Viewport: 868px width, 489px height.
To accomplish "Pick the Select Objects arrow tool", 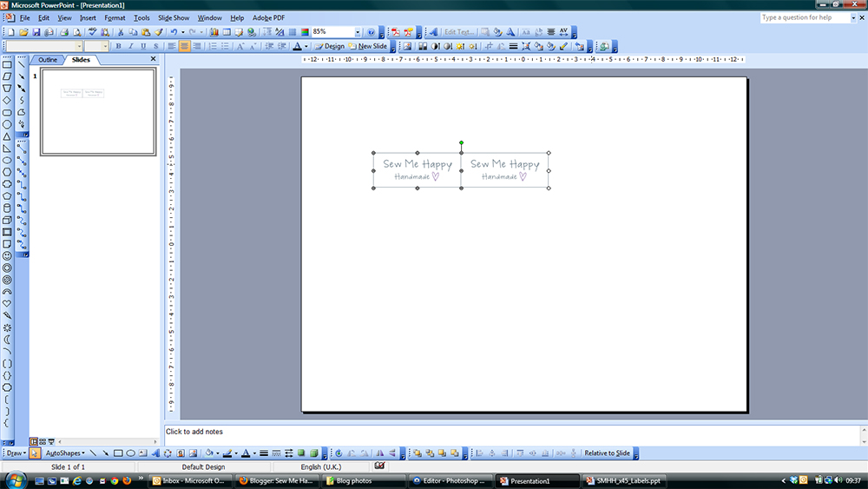I will 35,453.
